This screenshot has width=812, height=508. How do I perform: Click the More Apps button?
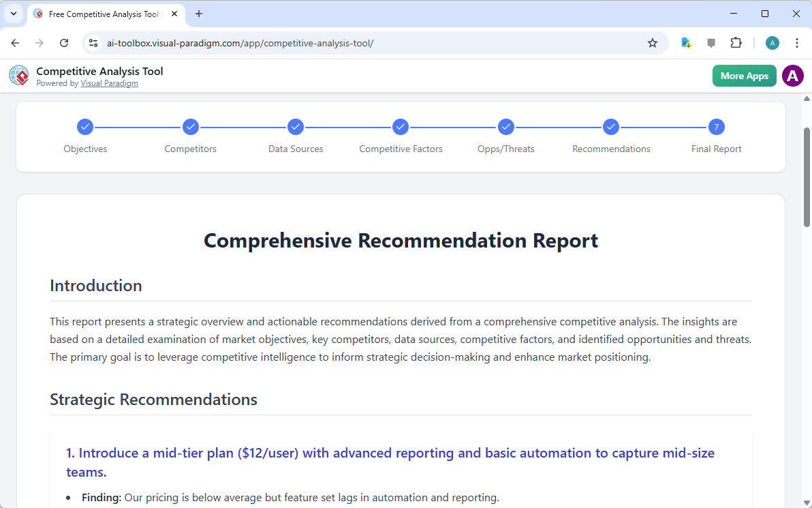(x=744, y=76)
